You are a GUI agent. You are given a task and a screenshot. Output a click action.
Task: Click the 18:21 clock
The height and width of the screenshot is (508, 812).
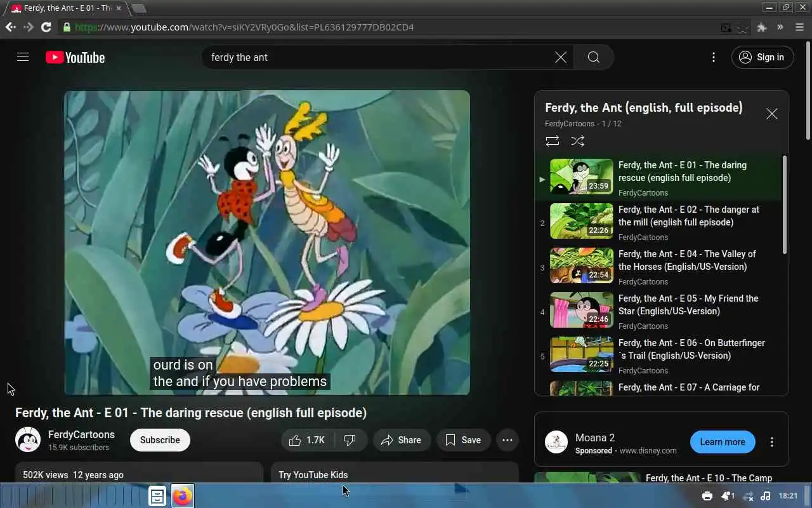pyautogui.click(x=788, y=496)
